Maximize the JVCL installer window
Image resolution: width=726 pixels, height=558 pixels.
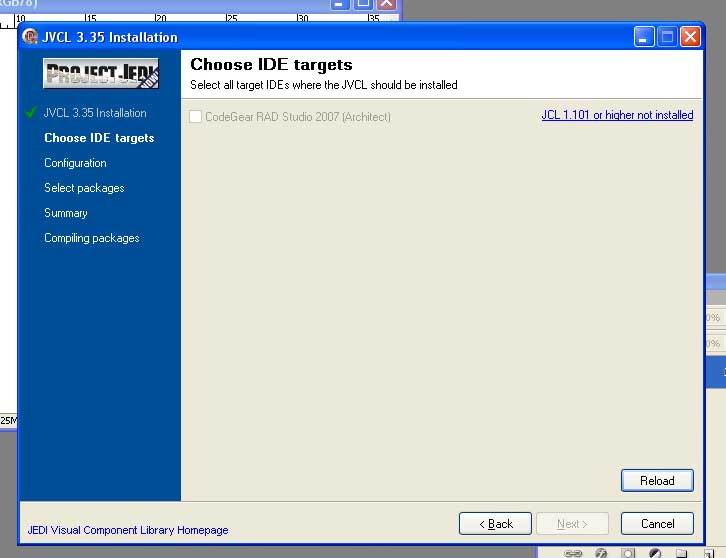pos(667,37)
